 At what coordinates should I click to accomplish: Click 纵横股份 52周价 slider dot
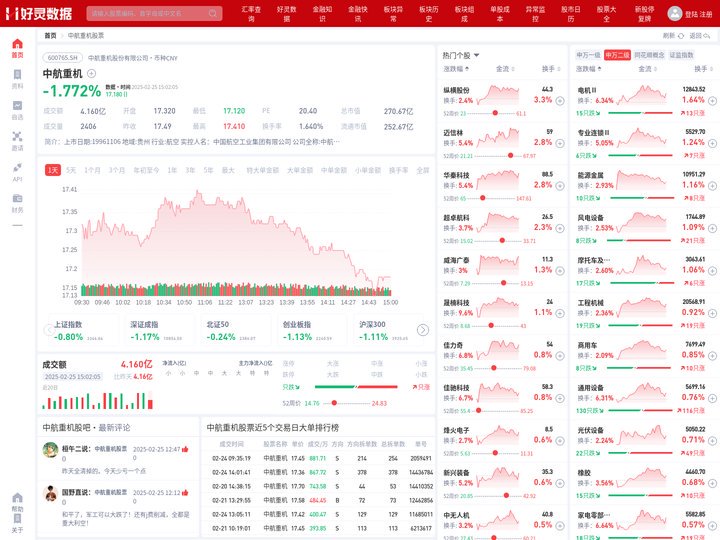pos(495,113)
